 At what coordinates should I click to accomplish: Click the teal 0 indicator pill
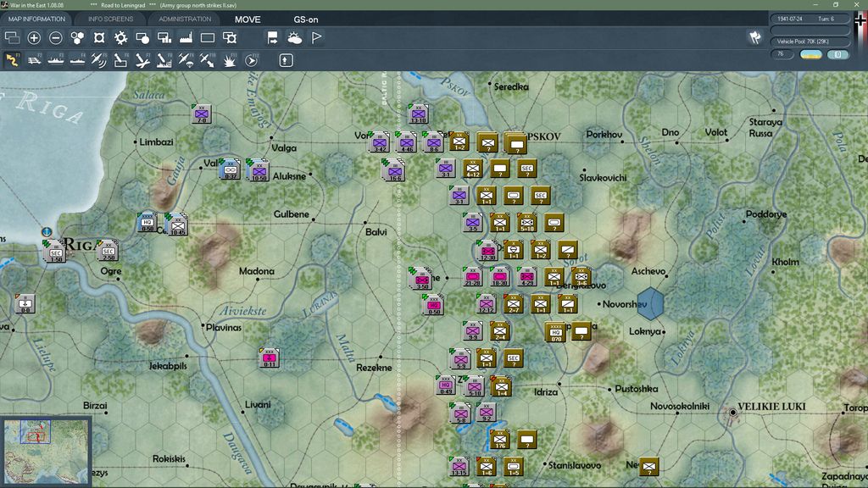pos(838,54)
